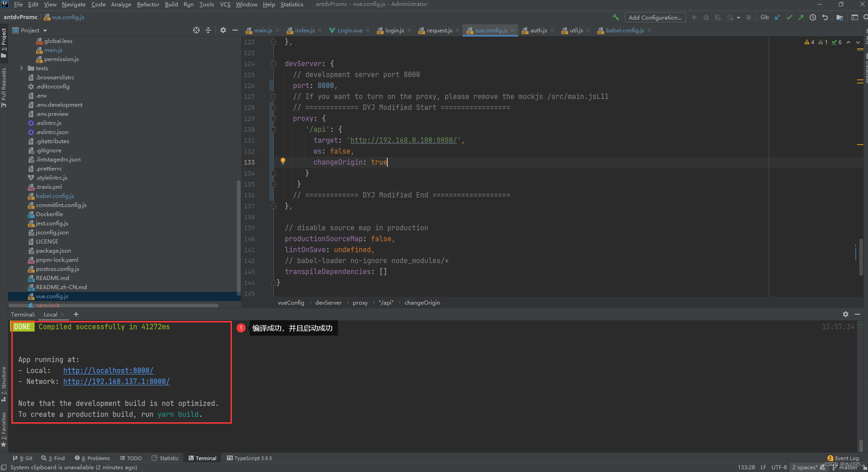Expand the tests folder
868x472 pixels.
(x=21, y=68)
